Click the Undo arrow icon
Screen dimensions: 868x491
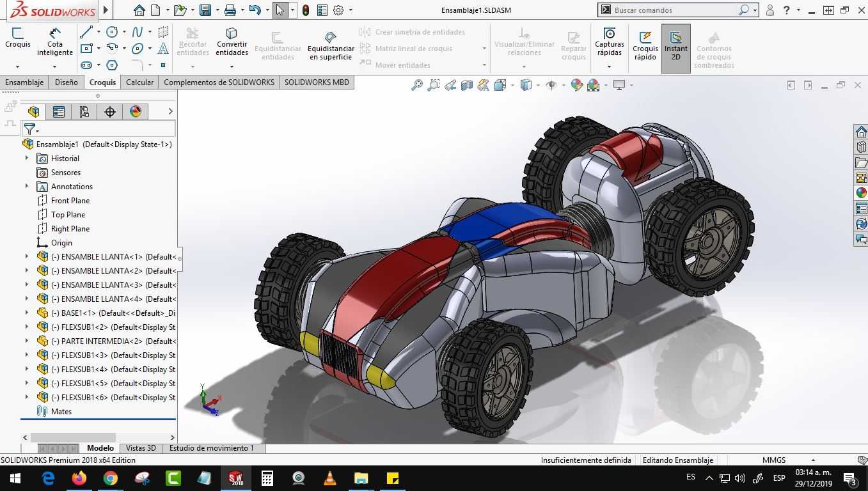pos(255,10)
